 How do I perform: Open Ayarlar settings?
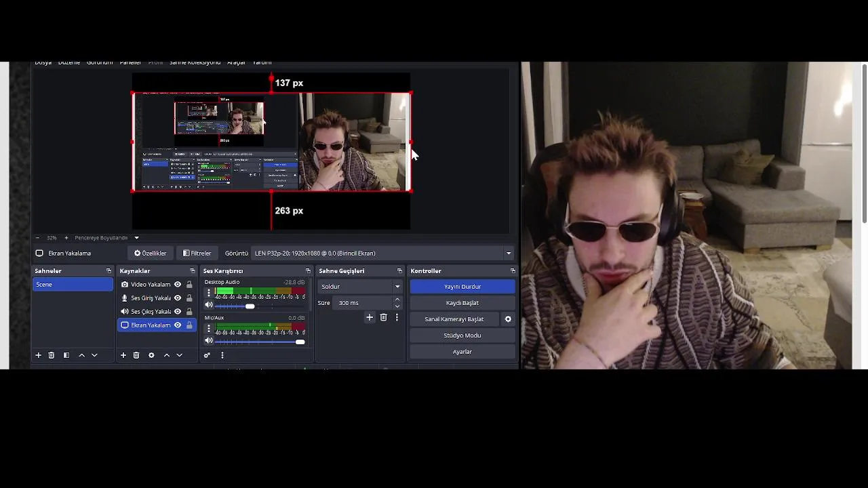(462, 352)
